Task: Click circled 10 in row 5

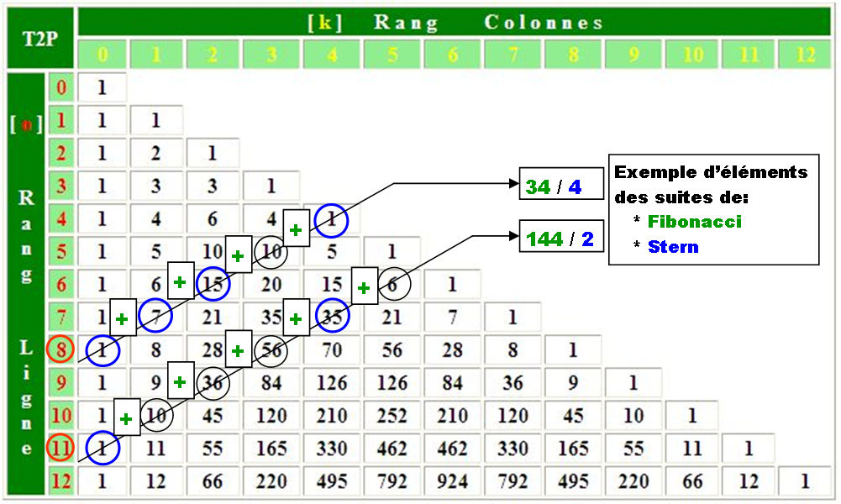Action: tap(271, 251)
